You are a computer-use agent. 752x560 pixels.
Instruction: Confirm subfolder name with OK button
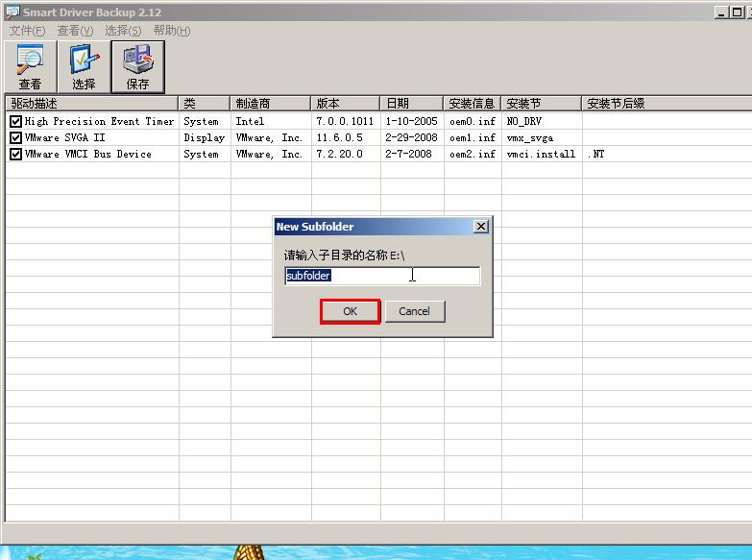(350, 311)
